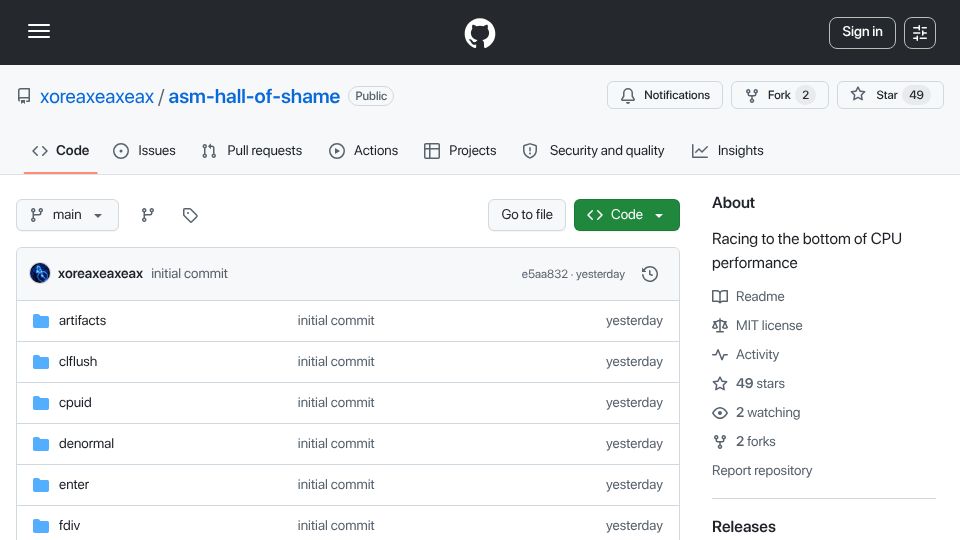Star the repository
The image size is (960, 540).
[890, 95]
